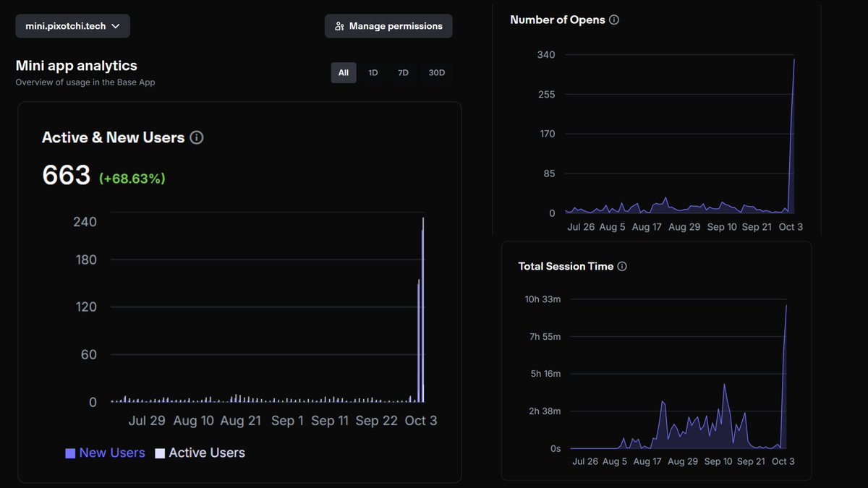This screenshot has width=868, height=488.
Task: Select the Active Users white legend marker
Action: (x=159, y=453)
